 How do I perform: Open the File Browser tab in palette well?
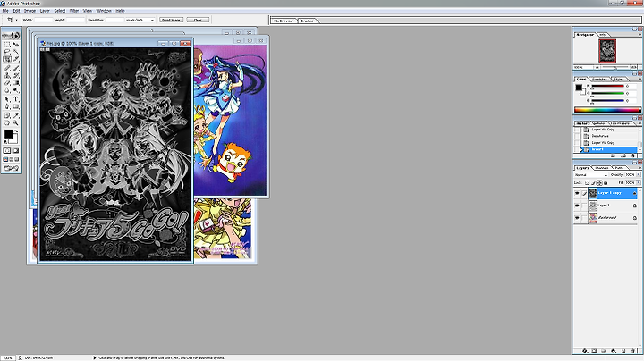pyautogui.click(x=284, y=21)
